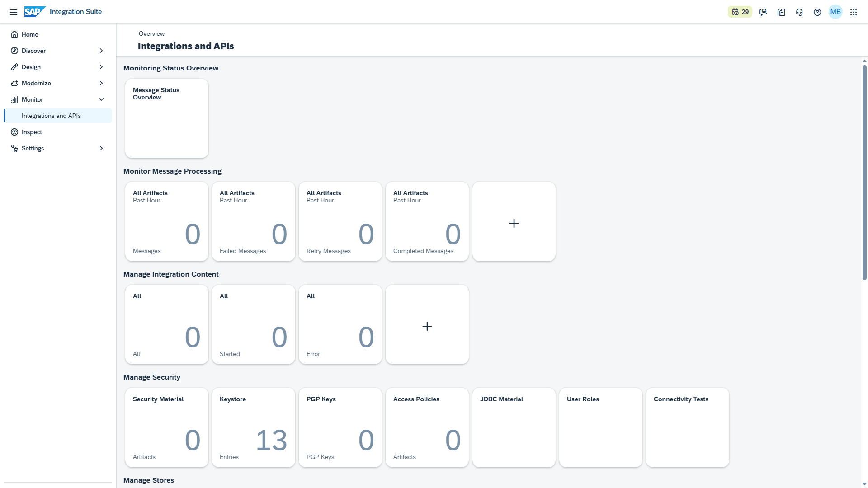This screenshot has width=868, height=488.
Task: Collapse the Monitor menu chevron
Action: [x=101, y=99]
